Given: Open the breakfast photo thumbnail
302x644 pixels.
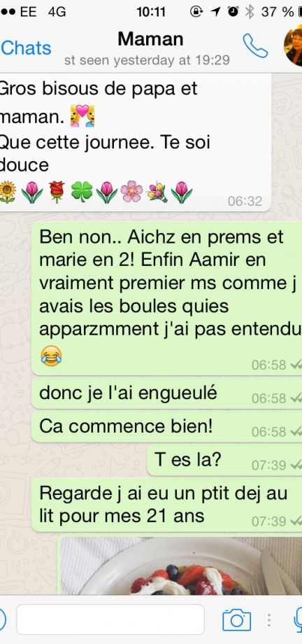Looking at the screenshot, I should (180, 565).
